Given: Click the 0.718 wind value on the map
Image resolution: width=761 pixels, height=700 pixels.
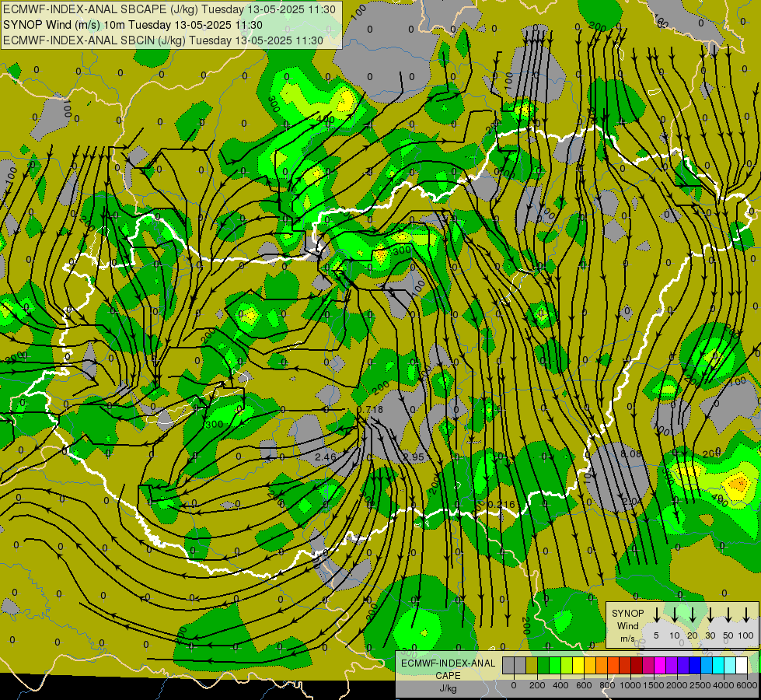Looking at the screenshot, I should click(x=370, y=410).
